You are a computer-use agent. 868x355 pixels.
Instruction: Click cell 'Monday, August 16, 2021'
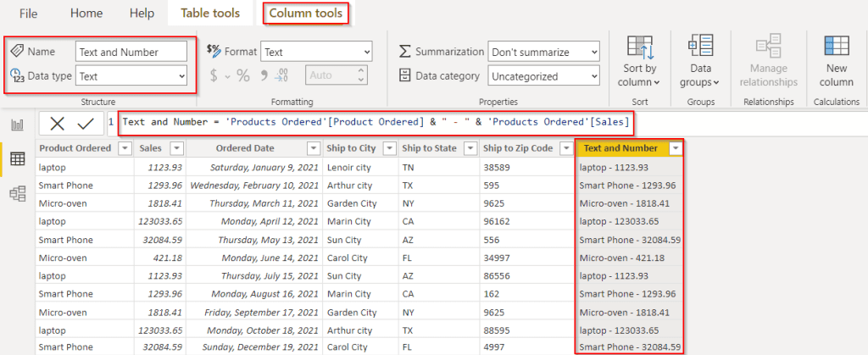pos(254,294)
